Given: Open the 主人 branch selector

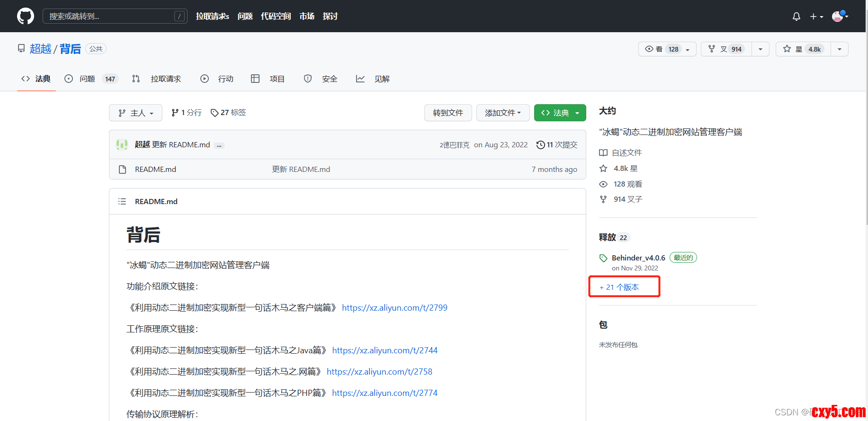Looking at the screenshot, I should click(x=135, y=113).
